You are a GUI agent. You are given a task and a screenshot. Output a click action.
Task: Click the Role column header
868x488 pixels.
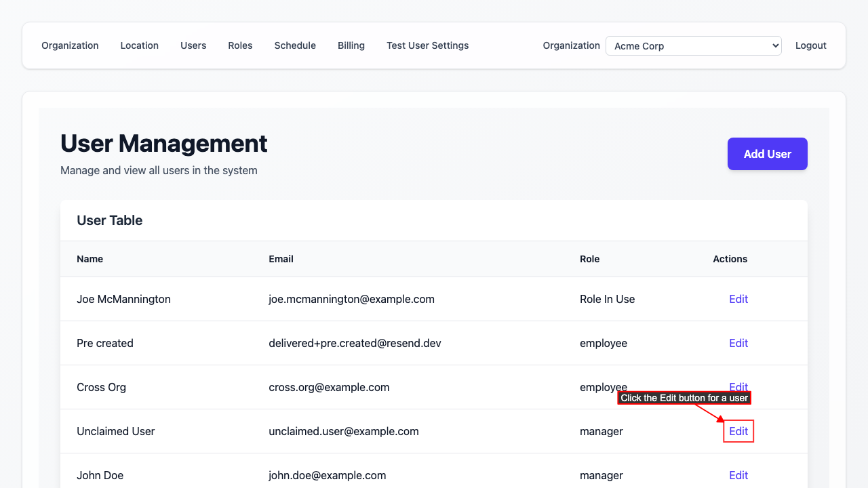coord(589,259)
